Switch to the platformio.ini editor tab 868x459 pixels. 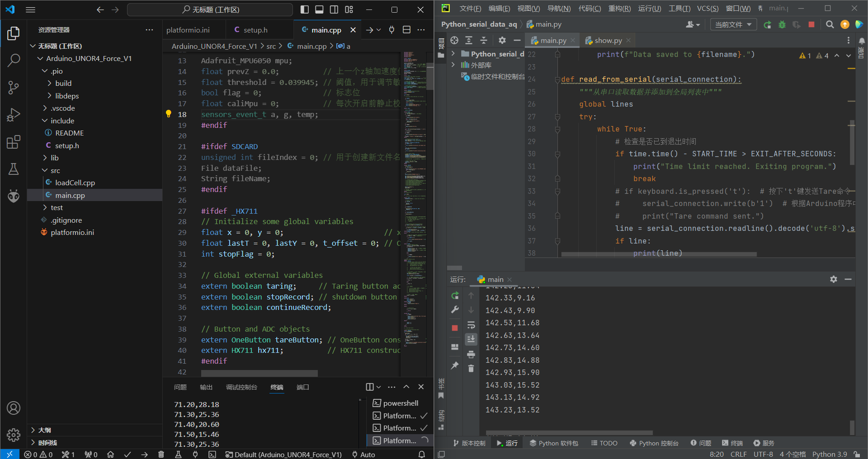pos(188,30)
